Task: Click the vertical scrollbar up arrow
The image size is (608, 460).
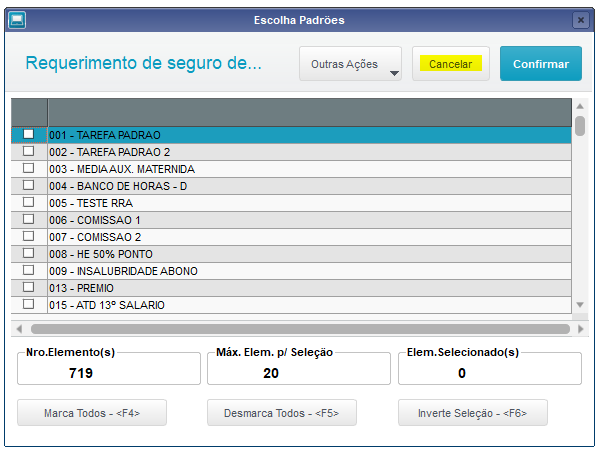Action: coord(580,106)
